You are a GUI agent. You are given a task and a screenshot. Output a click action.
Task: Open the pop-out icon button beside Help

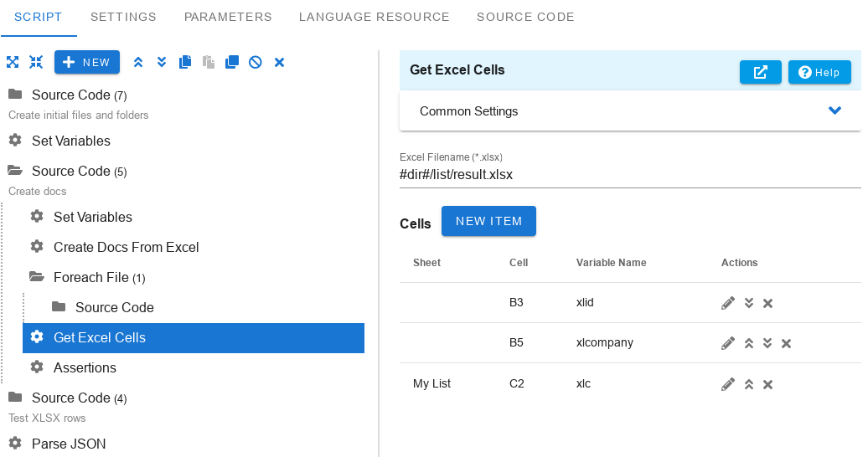pos(761,72)
